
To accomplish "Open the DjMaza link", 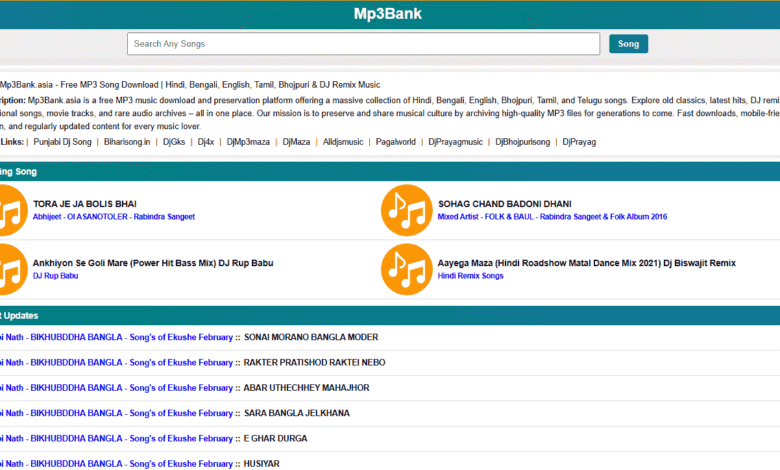I will click(296, 142).
